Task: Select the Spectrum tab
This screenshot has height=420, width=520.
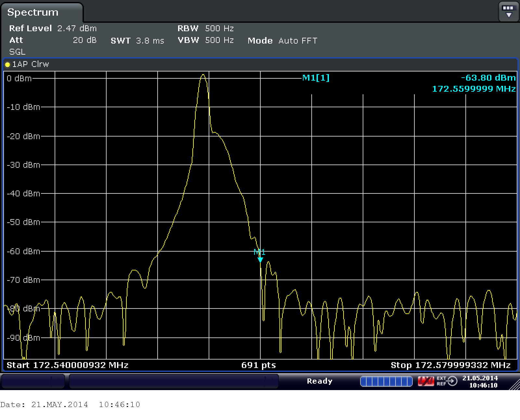Action: click(33, 12)
